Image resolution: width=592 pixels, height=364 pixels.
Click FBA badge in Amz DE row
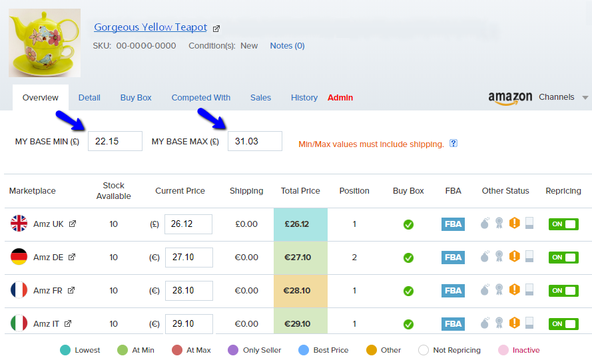[453, 258]
